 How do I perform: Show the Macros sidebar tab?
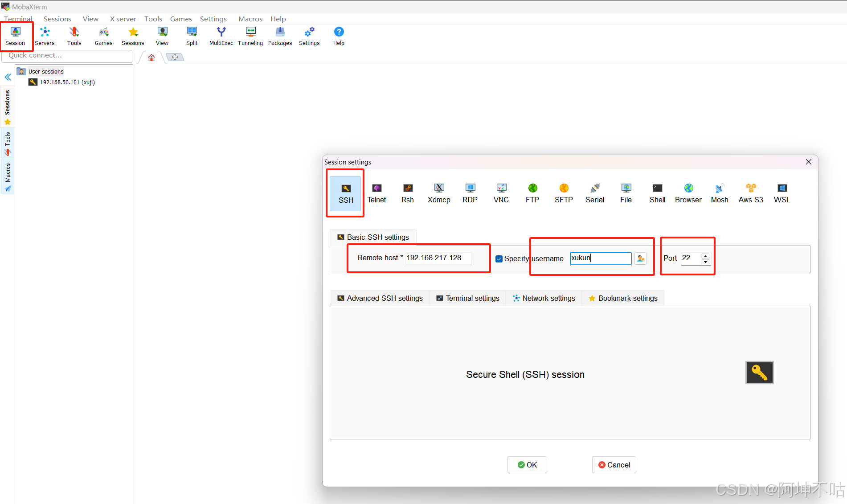point(8,177)
